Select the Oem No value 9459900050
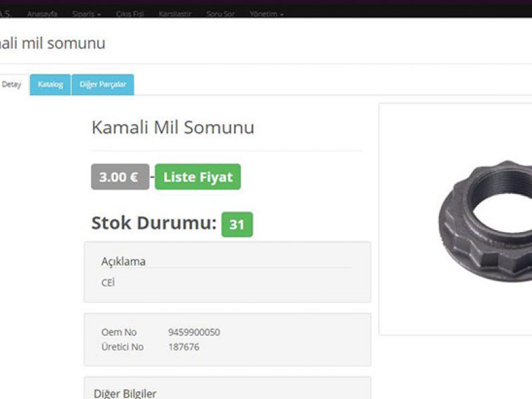Screen dimensions: 532x399 click(194, 332)
